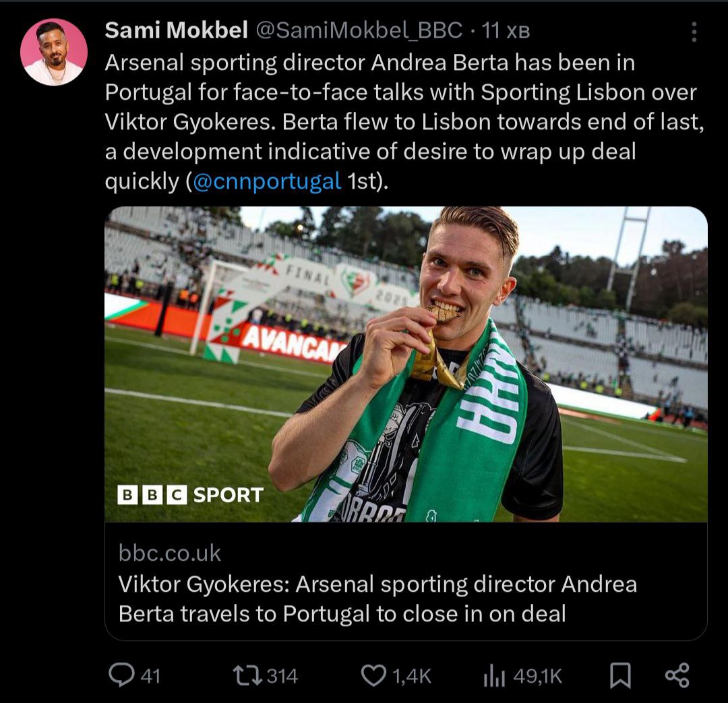Click the Sami Mokbel display name

(177, 30)
